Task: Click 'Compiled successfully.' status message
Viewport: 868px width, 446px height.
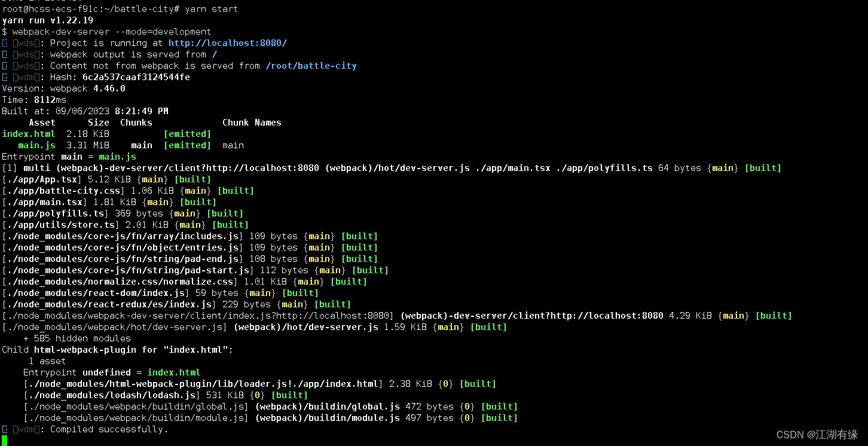Action: (109, 429)
